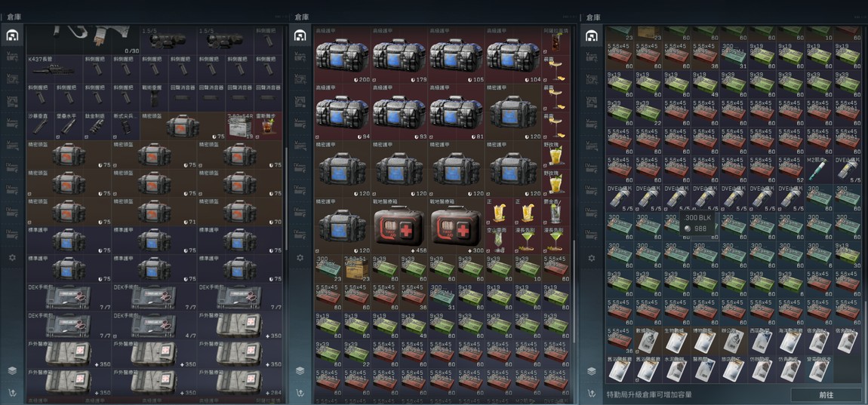Select the 精密頭盔 with durability 70
The width and height of the screenshot is (868, 405).
point(240,212)
